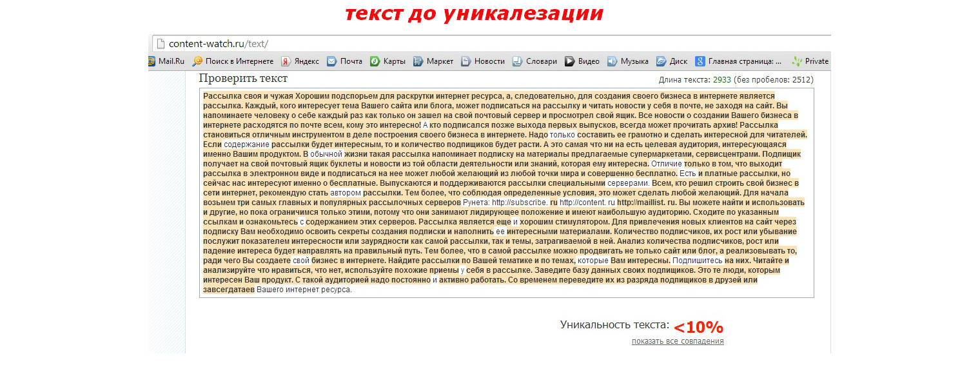Open the Музыка speaker bookmark icon

point(612,61)
